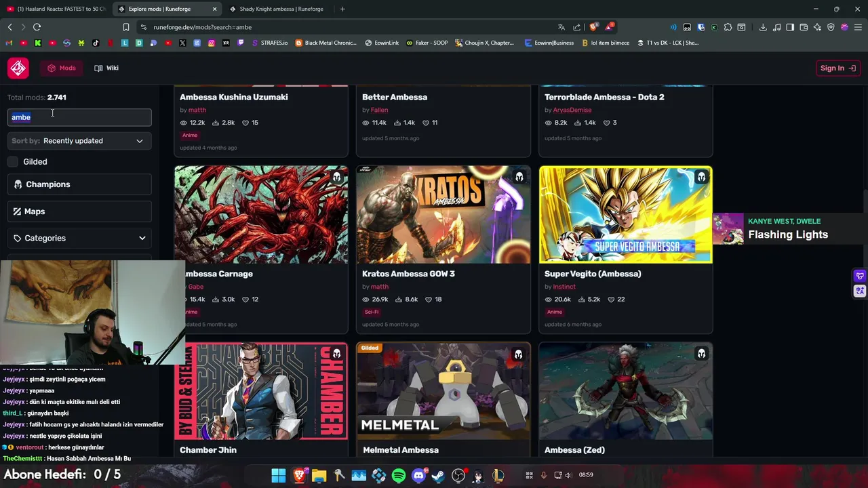The image size is (868, 488).
Task: Open a new browser tab
Action: [x=342, y=9]
